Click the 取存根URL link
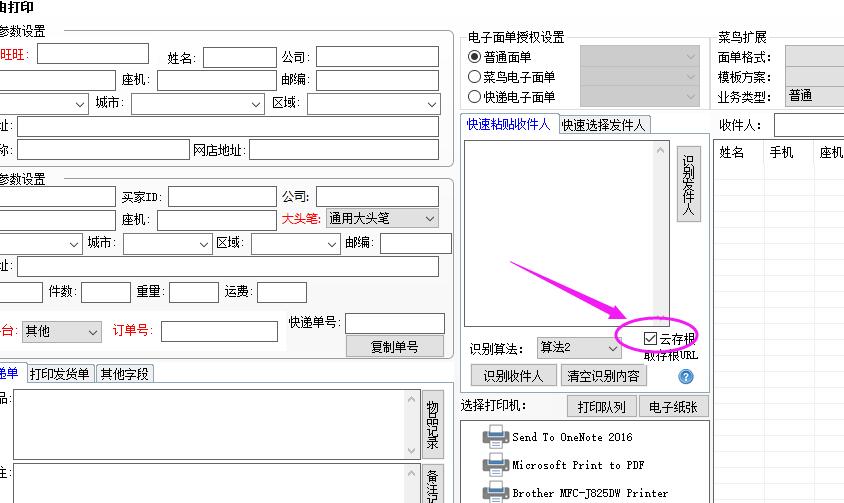Image resolution: width=844 pixels, height=503 pixels. point(671,355)
